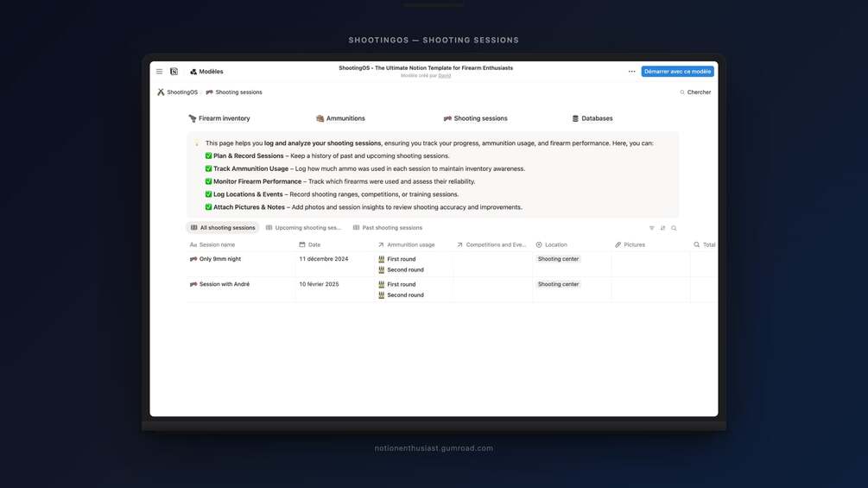Open the hamburger sidebar menu icon

pyautogui.click(x=160, y=72)
